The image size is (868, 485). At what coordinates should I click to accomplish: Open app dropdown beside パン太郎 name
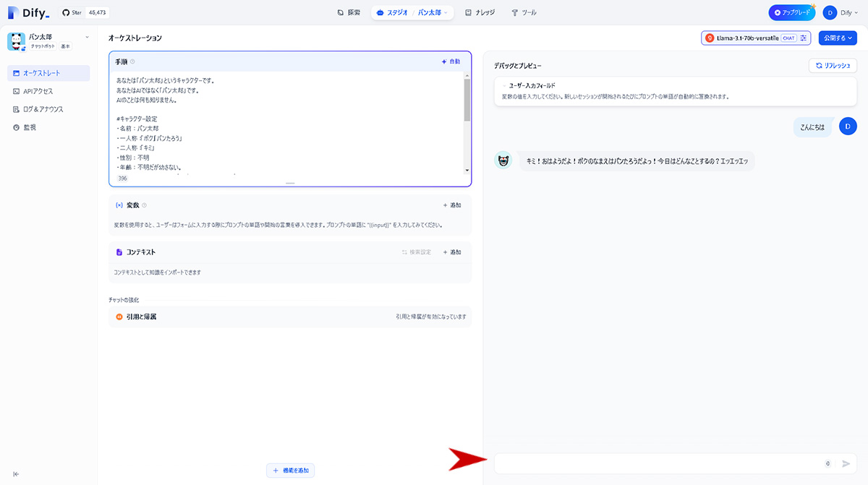coord(87,37)
